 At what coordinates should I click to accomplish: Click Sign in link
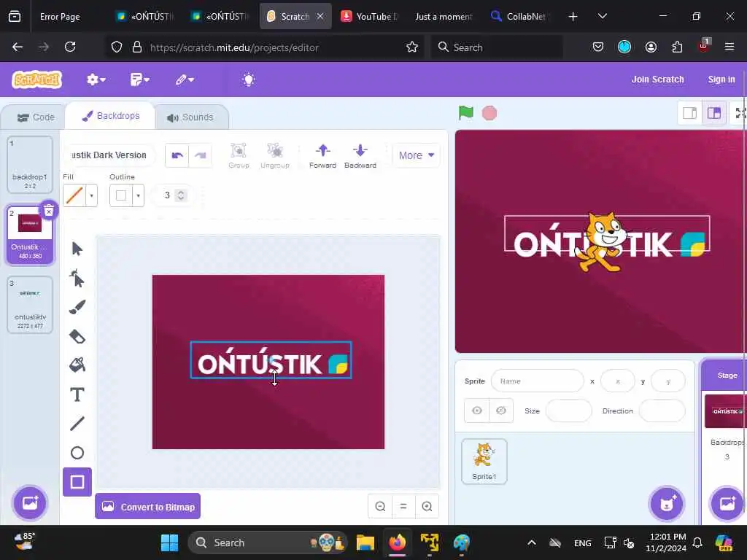(721, 79)
